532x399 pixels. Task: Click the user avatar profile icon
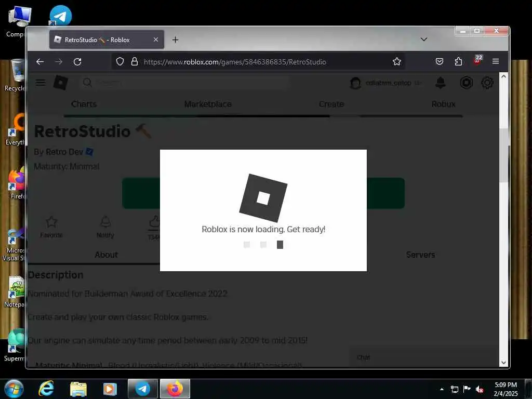355,83
